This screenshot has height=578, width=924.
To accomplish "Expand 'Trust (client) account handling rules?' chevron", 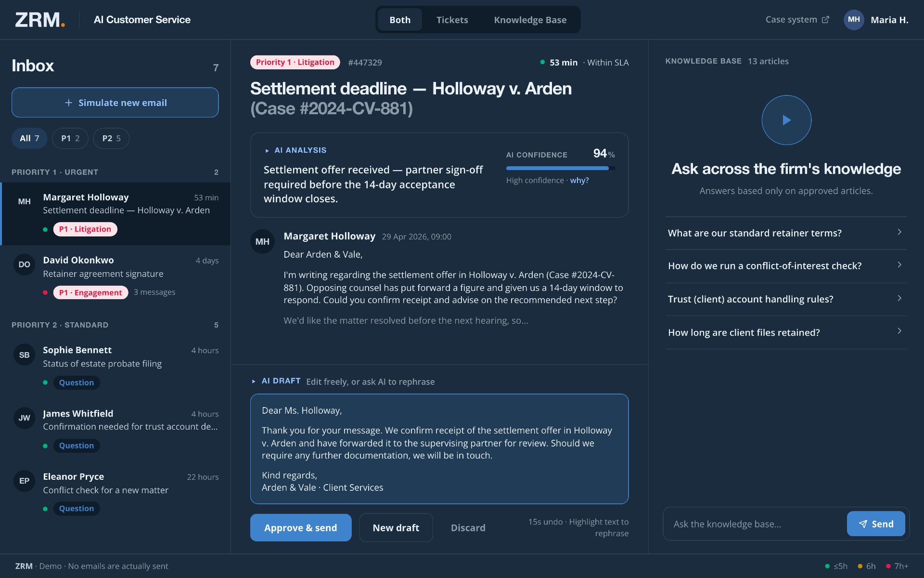I will point(899,298).
